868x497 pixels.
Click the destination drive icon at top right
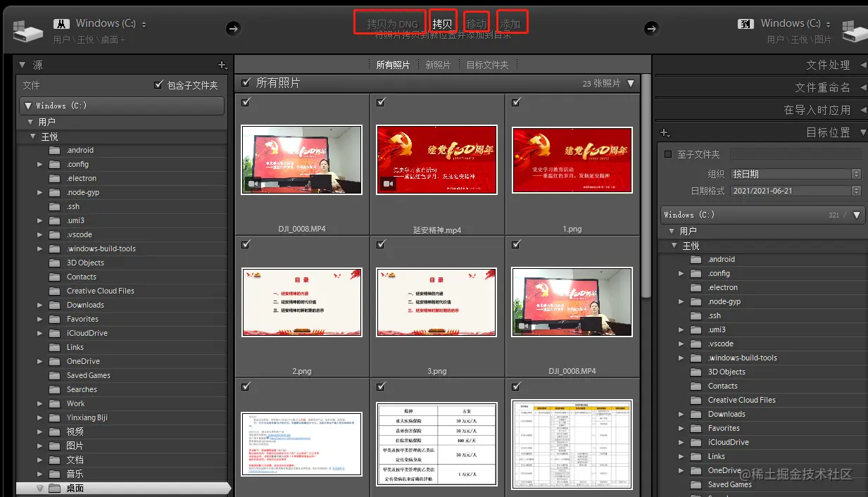(855, 31)
